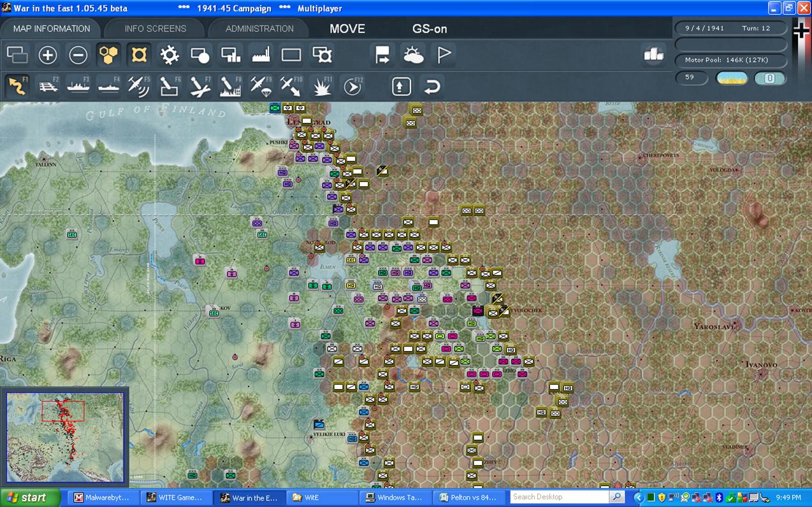Select Air recon mode F5 icon

tap(139, 86)
